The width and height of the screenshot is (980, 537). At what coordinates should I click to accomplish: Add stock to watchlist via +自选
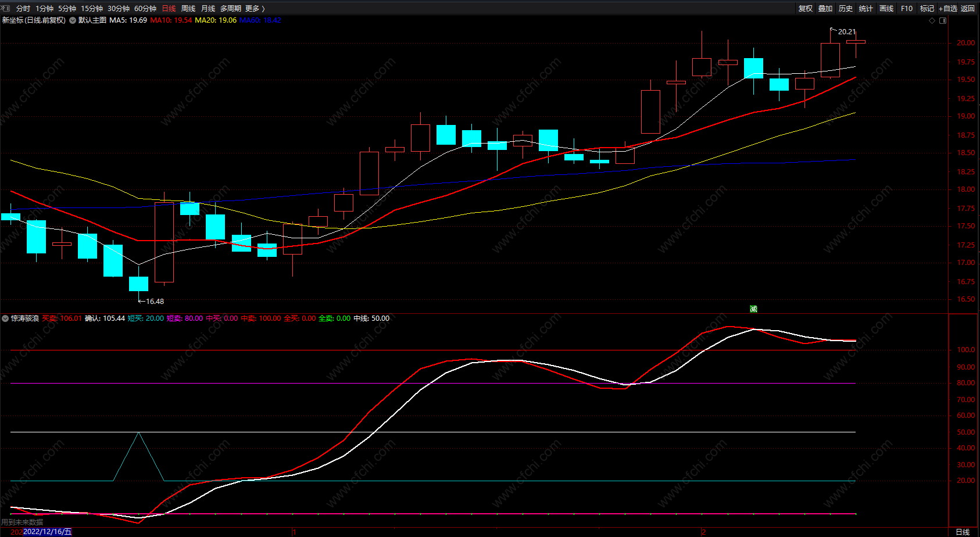948,9
